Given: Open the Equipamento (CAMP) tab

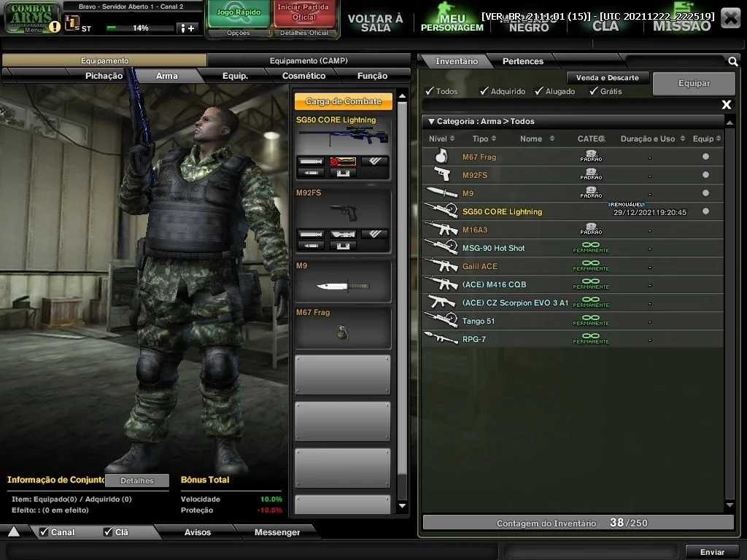Looking at the screenshot, I should (309, 61).
